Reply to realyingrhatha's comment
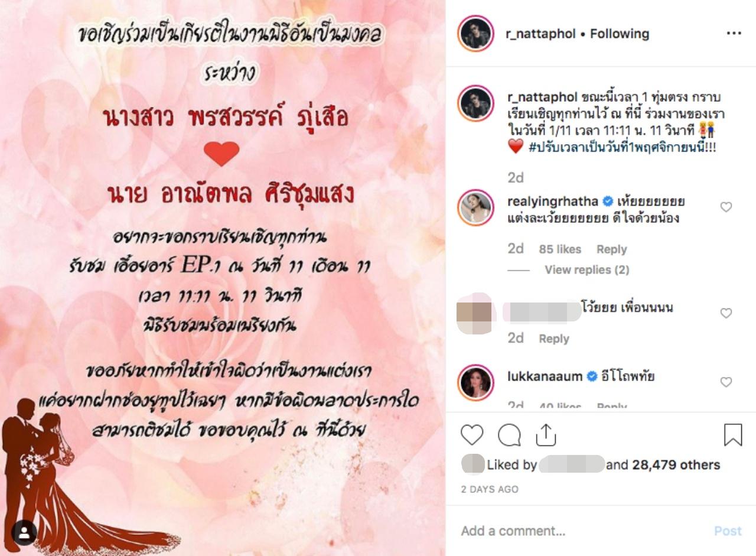 point(611,249)
